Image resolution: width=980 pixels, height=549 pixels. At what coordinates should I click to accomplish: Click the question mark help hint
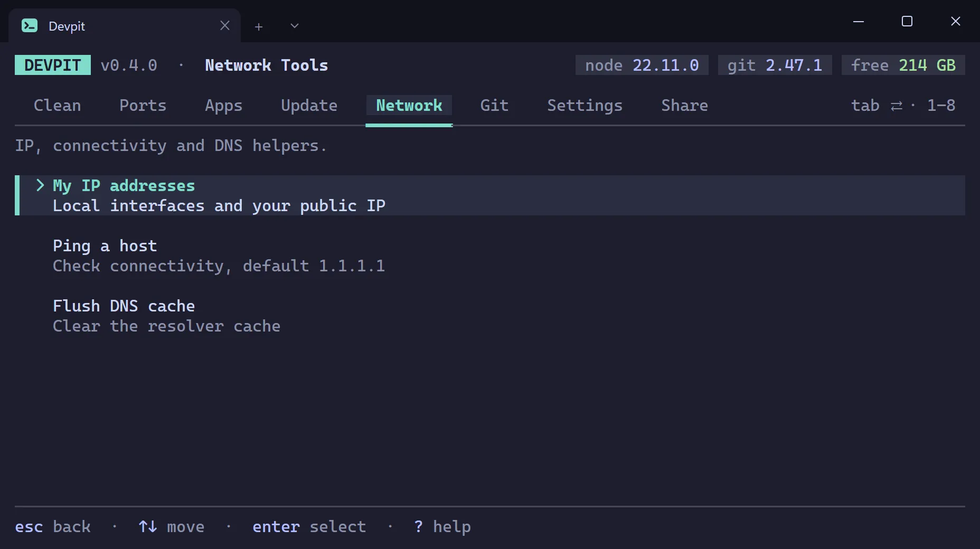(442, 527)
